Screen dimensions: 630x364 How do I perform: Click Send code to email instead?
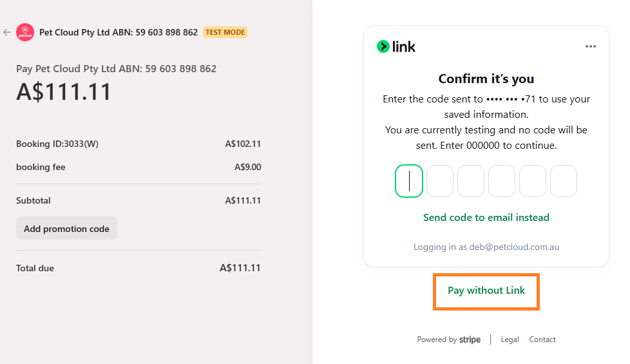click(486, 218)
